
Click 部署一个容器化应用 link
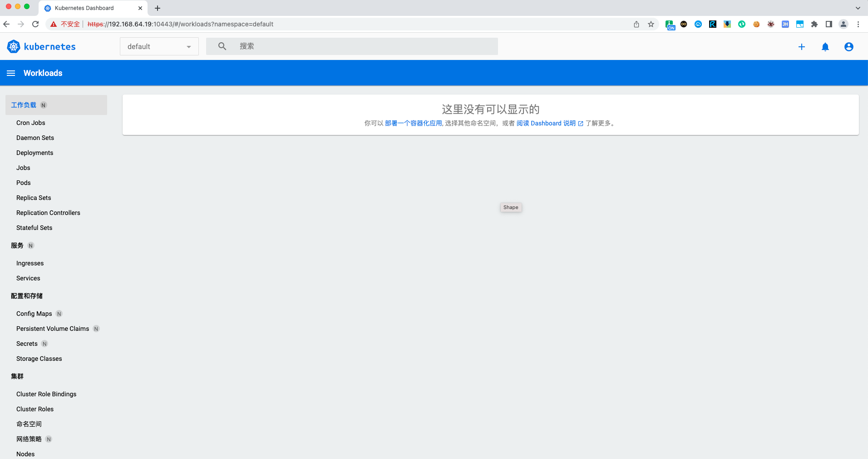click(x=413, y=123)
